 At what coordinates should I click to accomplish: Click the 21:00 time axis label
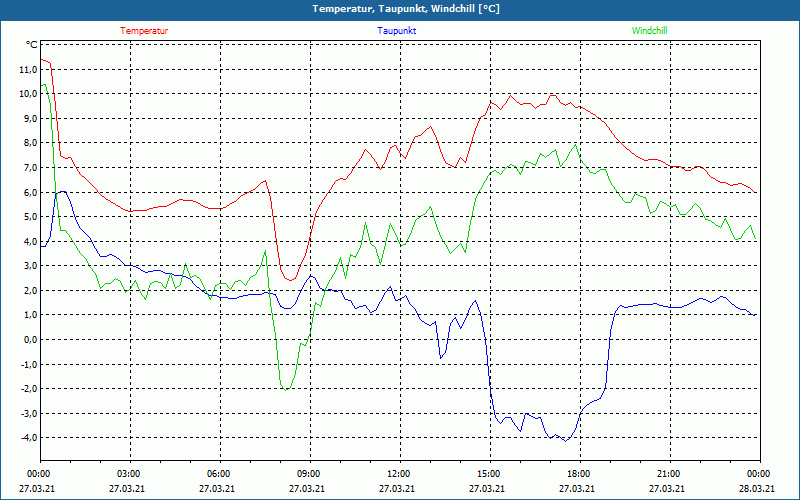[668, 474]
